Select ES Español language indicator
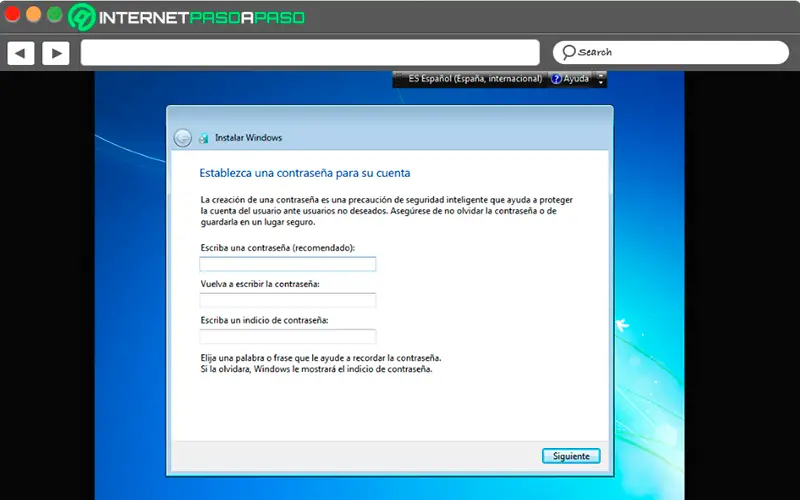This screenshot has height=500, width=800. (475, 79)
